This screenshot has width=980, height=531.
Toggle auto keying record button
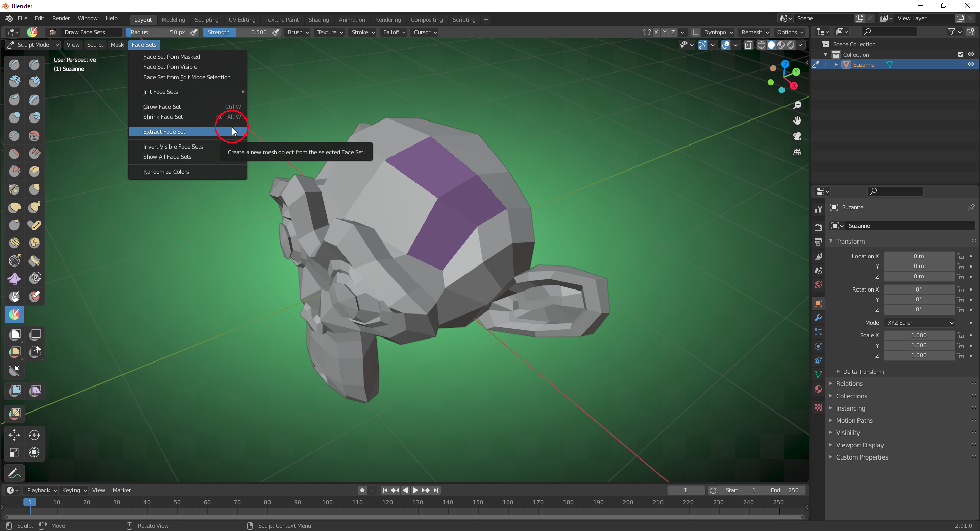[x=362, y=490]
